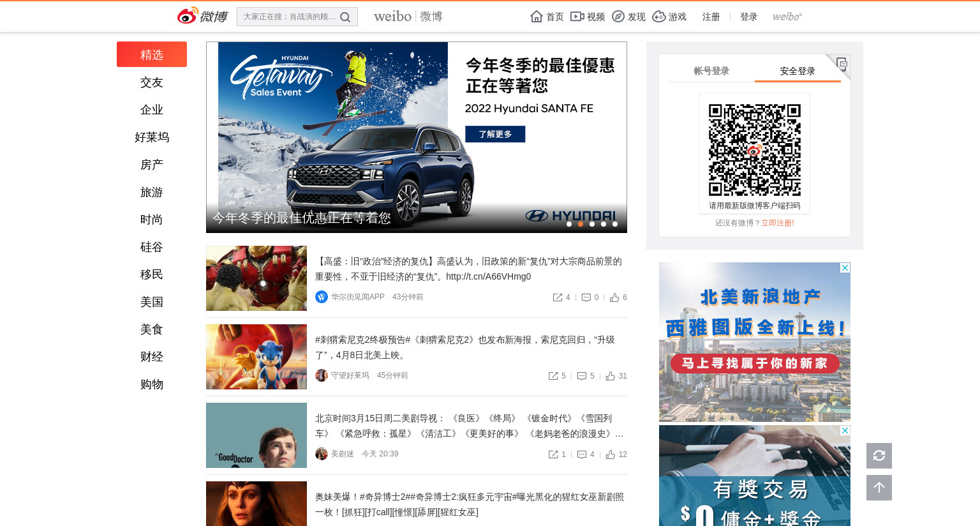Image resolution: width=980 pixels, height=526 pixels.
Task: Select 交友 category in sidebar
Action: [x=152, y=82]
